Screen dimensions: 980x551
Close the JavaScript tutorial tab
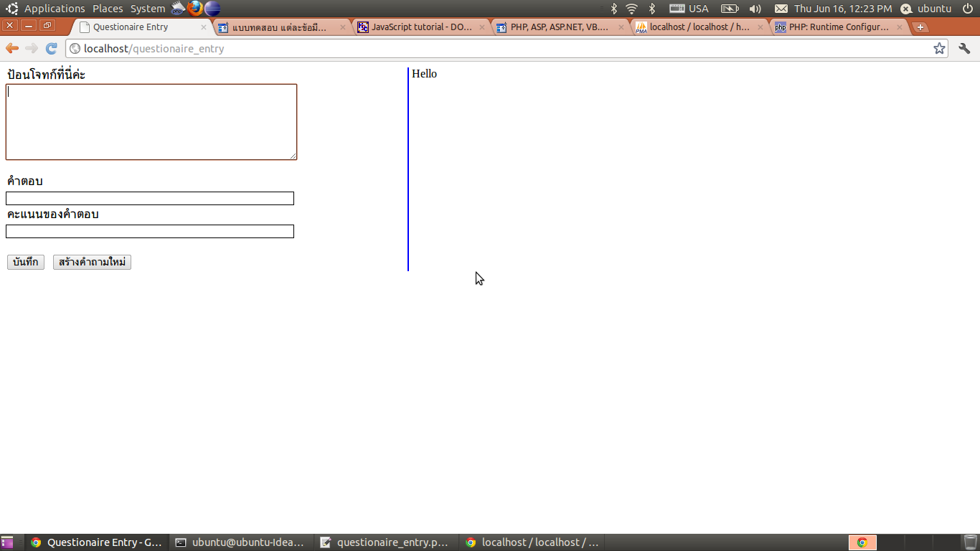(x=482, y=27)
